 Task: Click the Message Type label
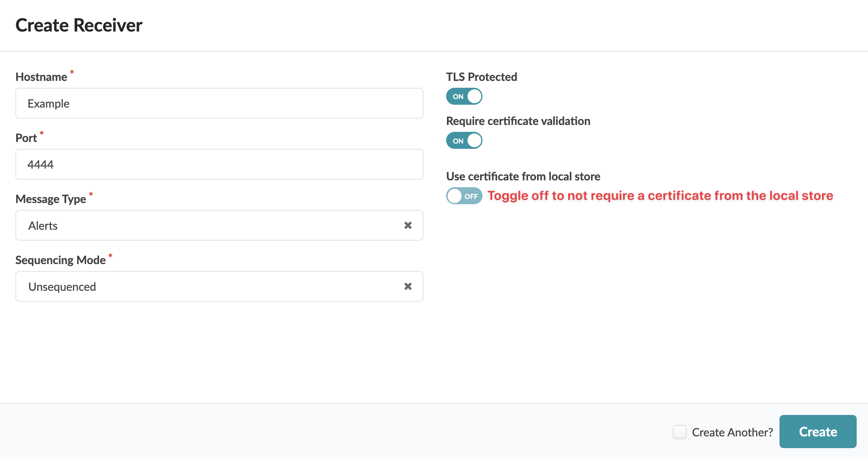click(x=51, y=199)
